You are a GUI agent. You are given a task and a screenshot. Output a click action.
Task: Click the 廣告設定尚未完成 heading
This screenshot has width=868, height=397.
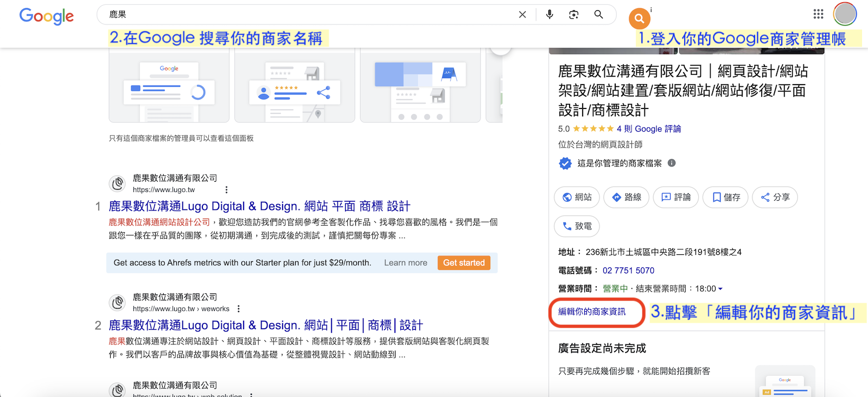(x=602, y=348)
